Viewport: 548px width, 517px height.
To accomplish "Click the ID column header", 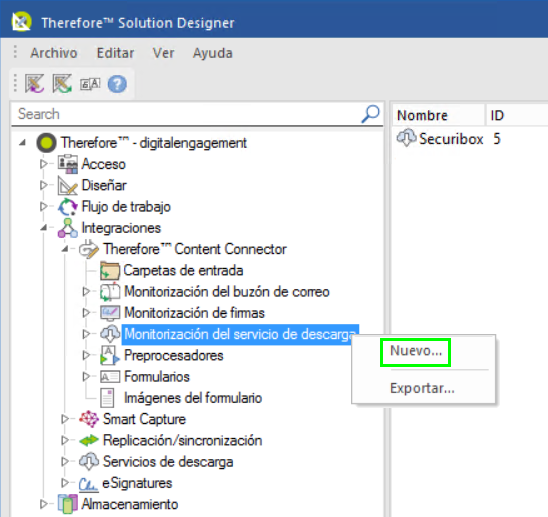I will [x=517, y=115].
